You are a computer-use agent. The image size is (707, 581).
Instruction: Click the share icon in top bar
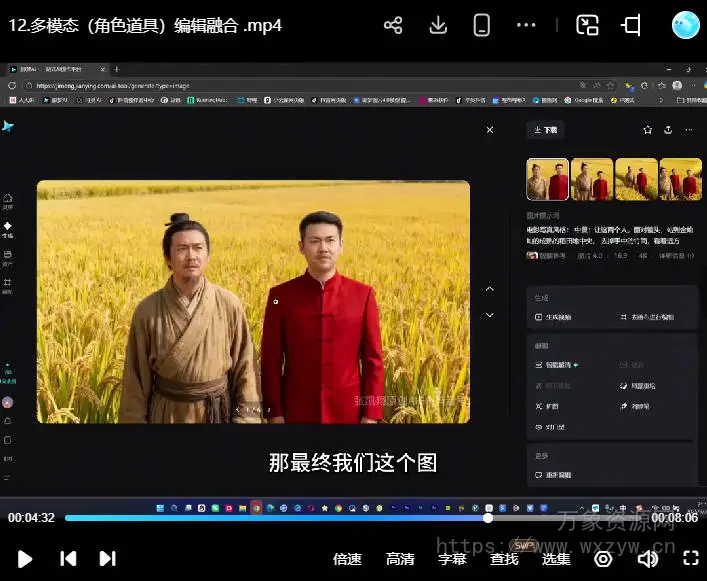(x=393, y=26)
